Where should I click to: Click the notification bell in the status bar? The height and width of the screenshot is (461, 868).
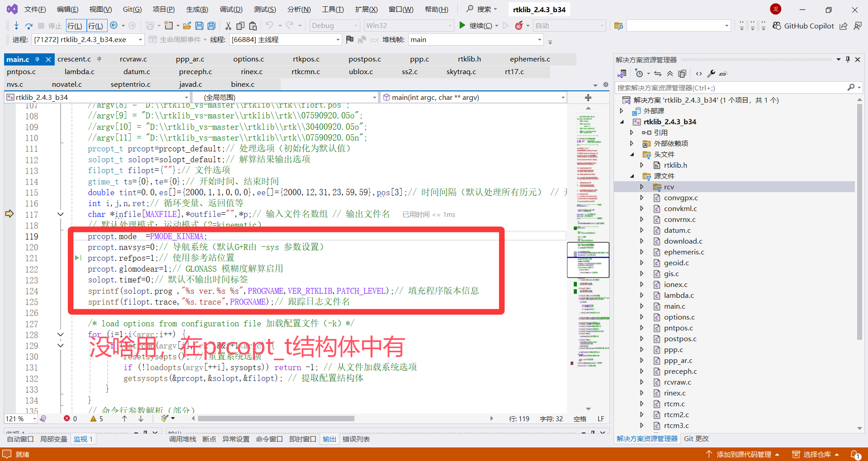[x=855, y=455]
